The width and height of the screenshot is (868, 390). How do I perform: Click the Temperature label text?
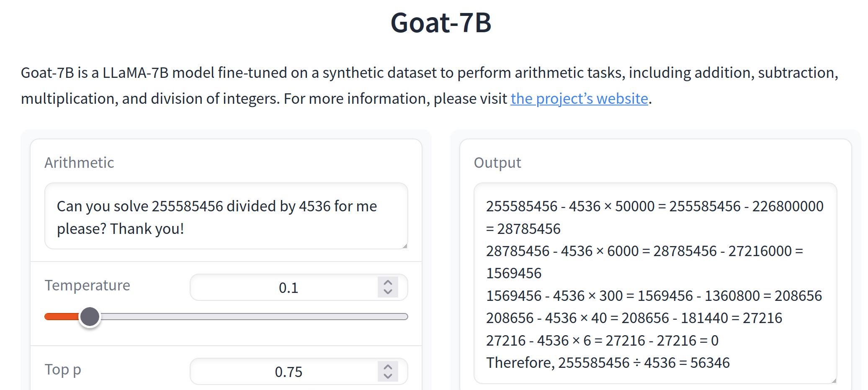[88, 285]
